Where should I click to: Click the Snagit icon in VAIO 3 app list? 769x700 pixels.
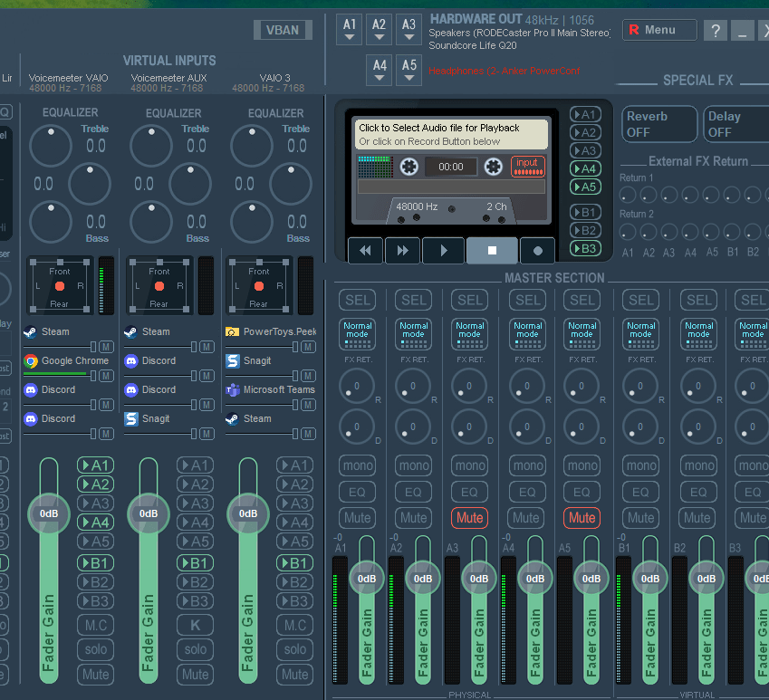coord(233,361)
